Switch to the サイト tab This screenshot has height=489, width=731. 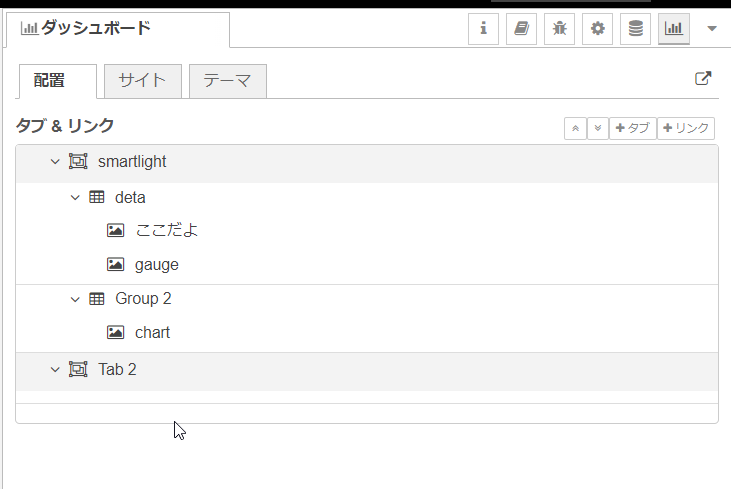click(142, 82)
